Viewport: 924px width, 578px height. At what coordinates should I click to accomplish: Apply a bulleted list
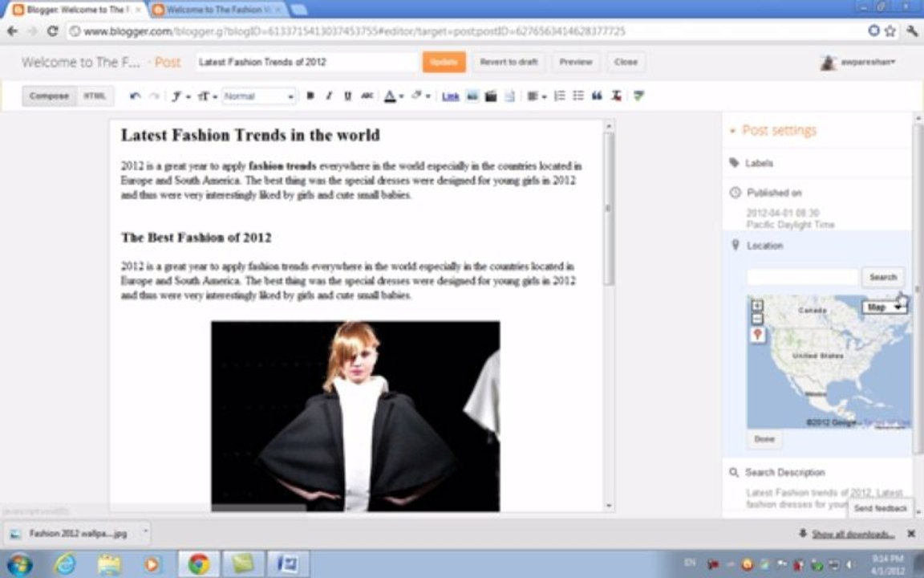pos(578,96)
